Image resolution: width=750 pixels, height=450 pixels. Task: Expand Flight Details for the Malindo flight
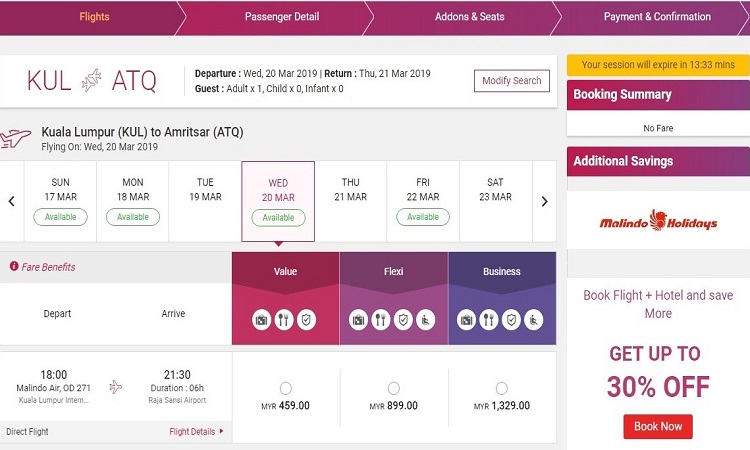tap(196, 432)
